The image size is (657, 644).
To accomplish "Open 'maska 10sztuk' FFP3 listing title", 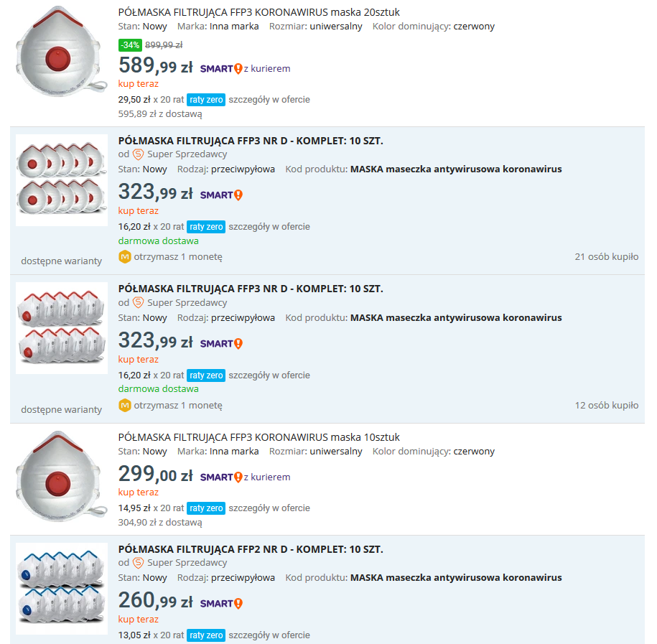I will pyautogui.click(x=258, y=437).
